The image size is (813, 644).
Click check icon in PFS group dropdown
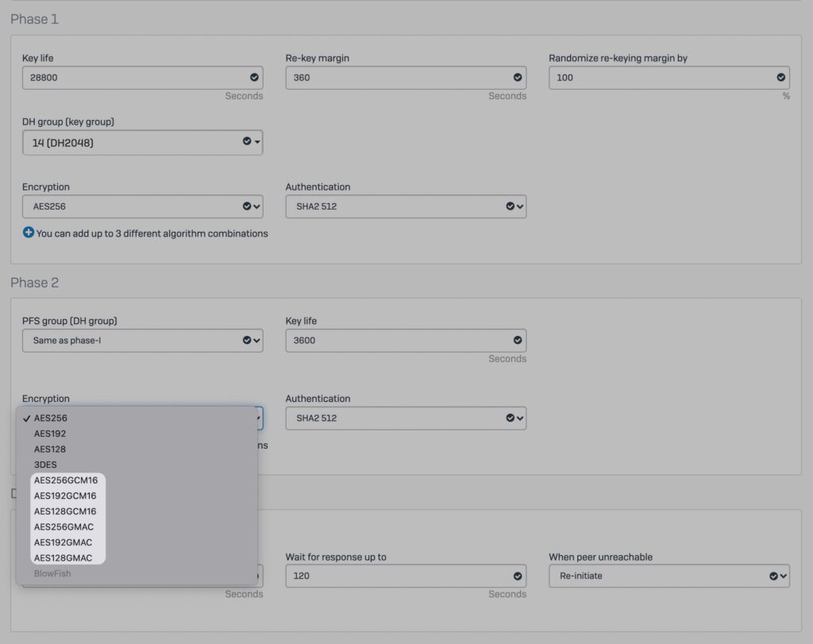[247, 340]
